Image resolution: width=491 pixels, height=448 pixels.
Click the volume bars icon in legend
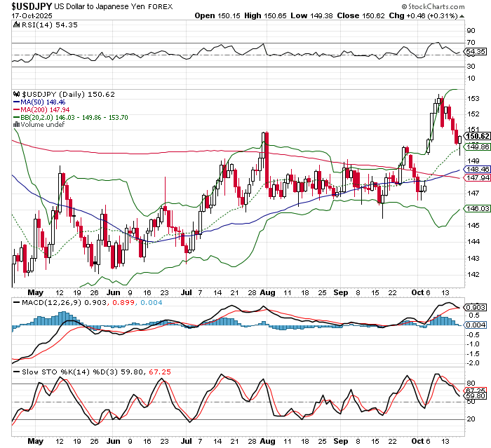pos(18,125)
